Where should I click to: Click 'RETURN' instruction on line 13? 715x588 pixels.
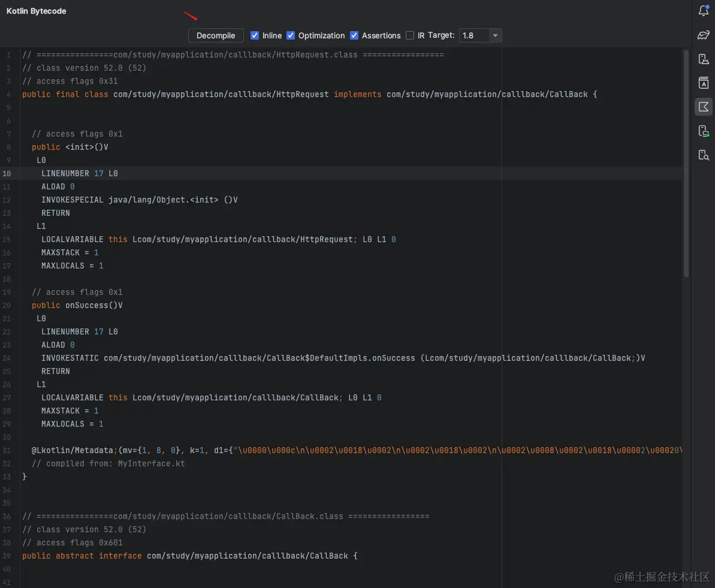[56, 213]
